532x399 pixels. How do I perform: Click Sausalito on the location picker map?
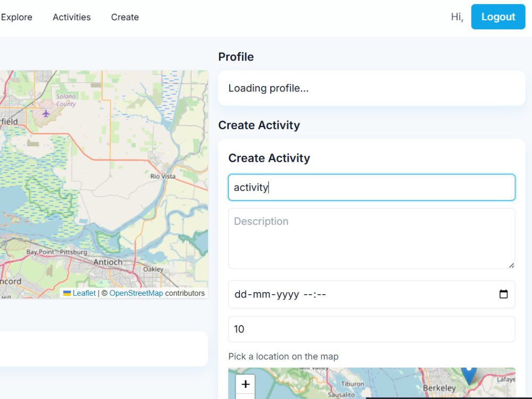click(x=342, y=395)
